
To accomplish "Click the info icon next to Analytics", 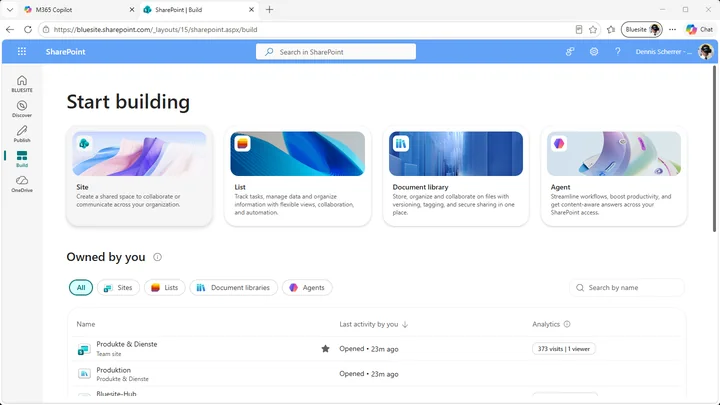I will [x=567, y=324].
